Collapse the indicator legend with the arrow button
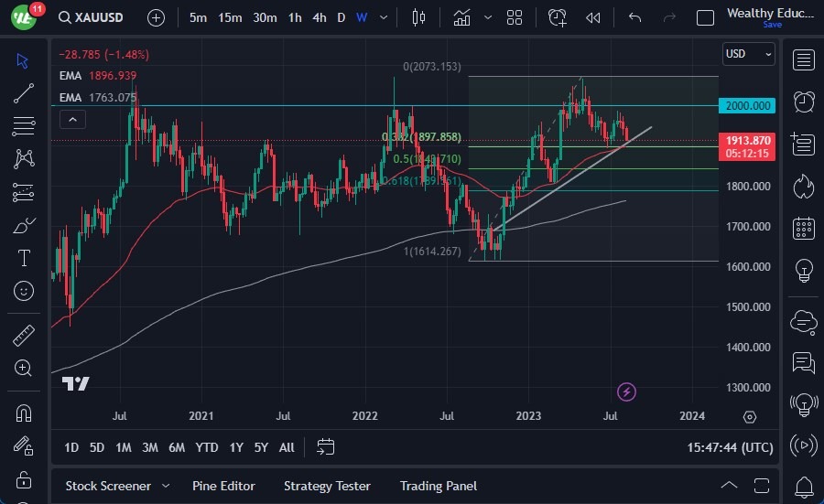The height and width of the screenshot is (504, 824). pyautogui.click(x=73, y=118)
